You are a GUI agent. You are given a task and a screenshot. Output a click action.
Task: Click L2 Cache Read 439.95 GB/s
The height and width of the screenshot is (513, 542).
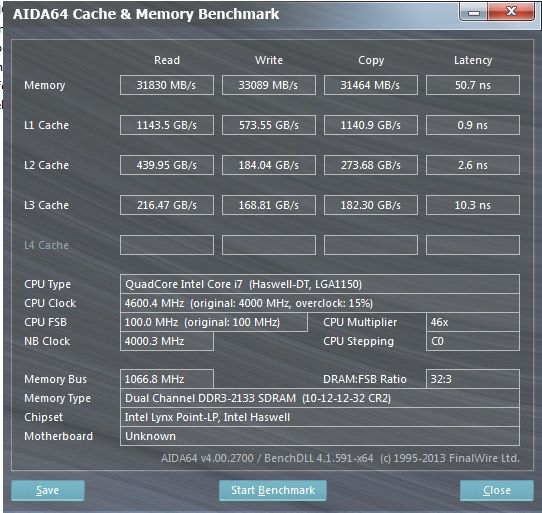[x=167, y=165]
